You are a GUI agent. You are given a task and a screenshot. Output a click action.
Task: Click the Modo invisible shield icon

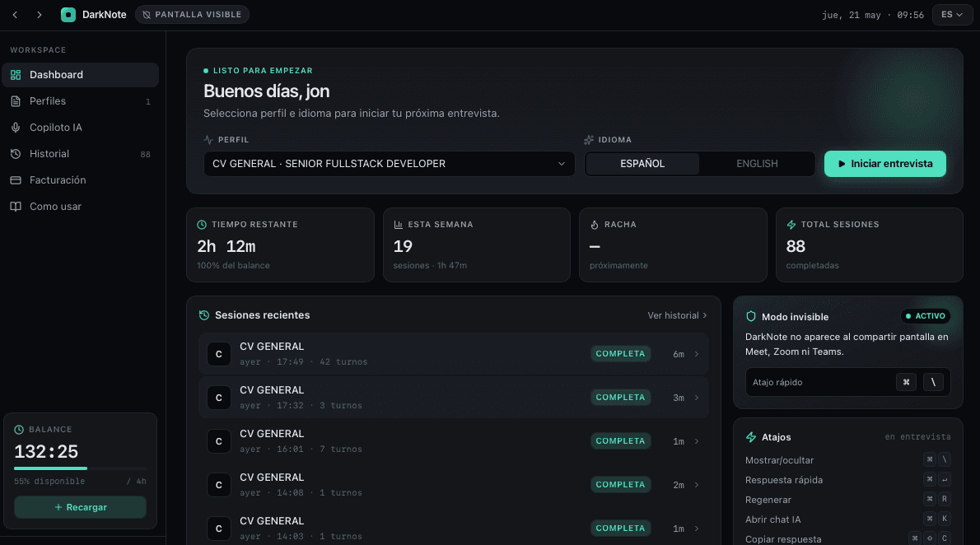[750, 317]
